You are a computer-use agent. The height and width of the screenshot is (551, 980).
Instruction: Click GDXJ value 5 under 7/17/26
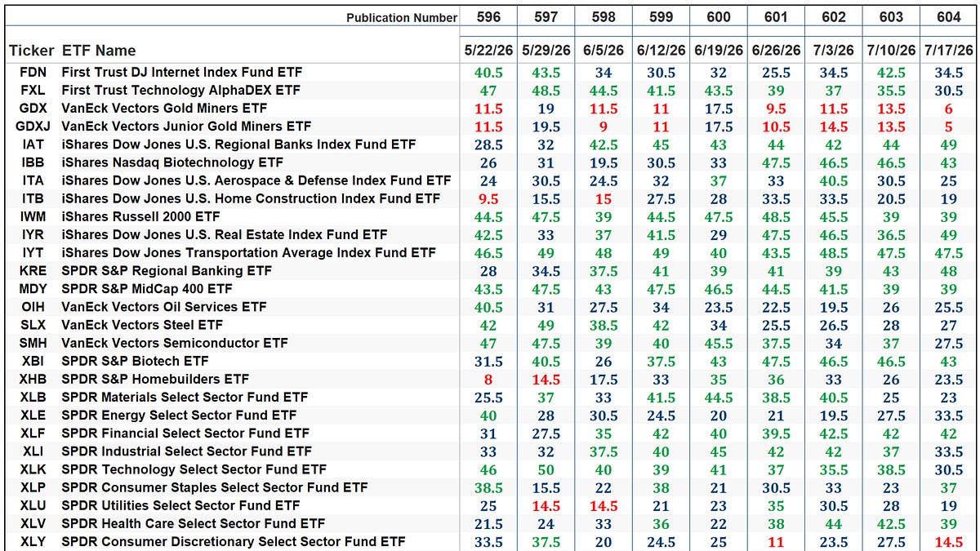click(949, 127)
